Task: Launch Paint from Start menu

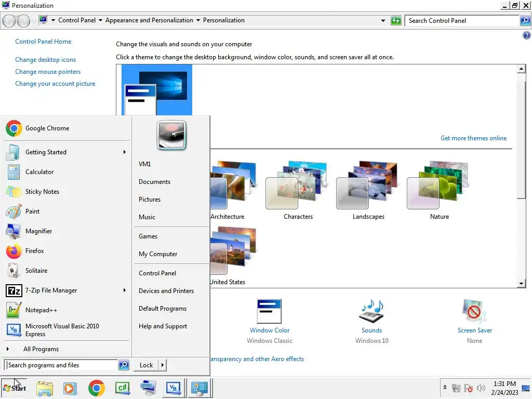Action: pyautogui.click(x=67, y=211)
